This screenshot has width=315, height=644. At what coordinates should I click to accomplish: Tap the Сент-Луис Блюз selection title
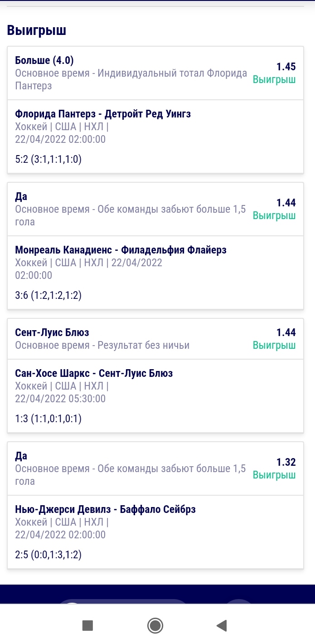[52, 332]
